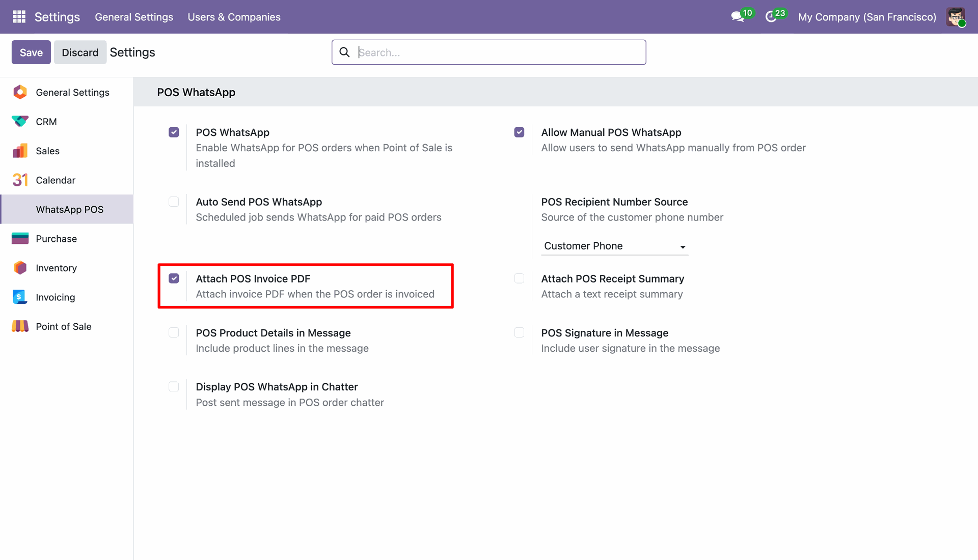Click the Inventory box icon
The width and height of the screenshot is (978, 560).
click(20, 268)
